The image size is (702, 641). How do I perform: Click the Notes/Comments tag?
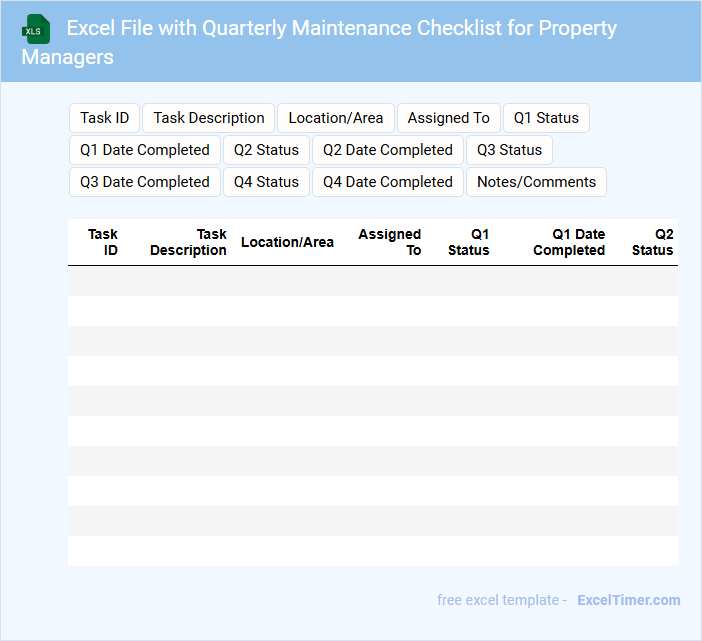click(536, 182)
